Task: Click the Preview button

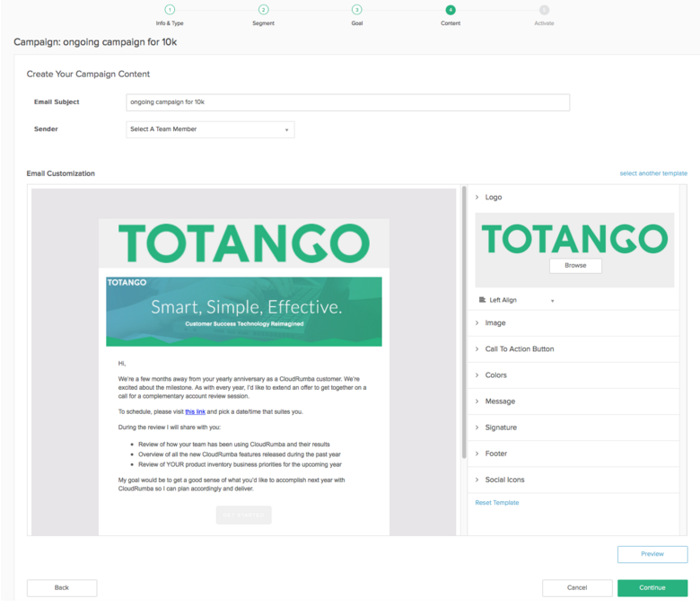Action: point(652,554)
